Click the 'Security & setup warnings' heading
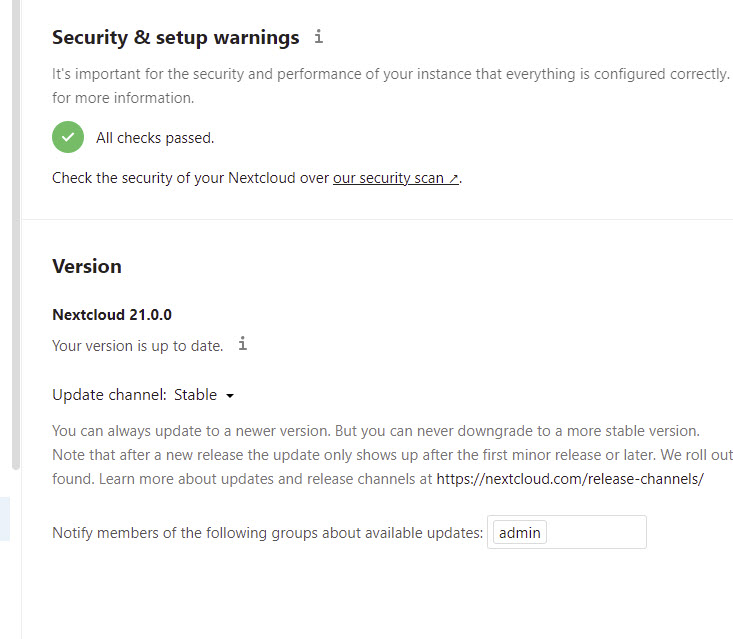This screenshot has height=639, width=733. tap(175, 38)
